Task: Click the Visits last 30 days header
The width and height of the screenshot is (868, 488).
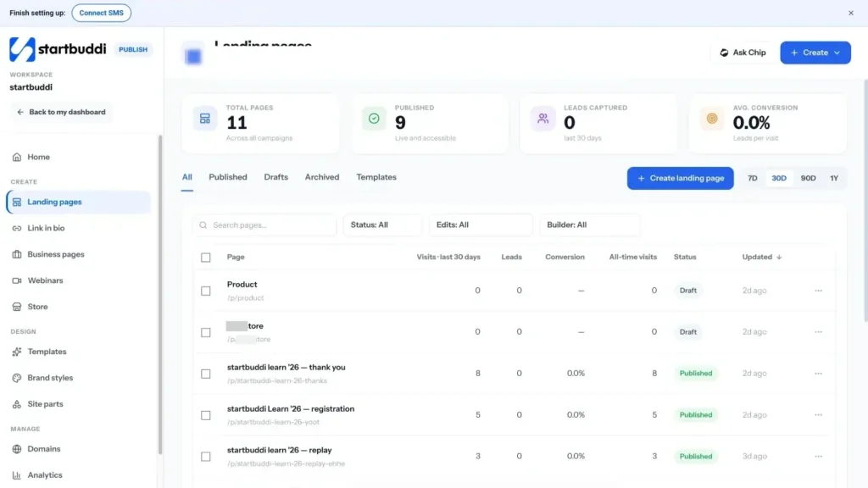Action: (448, 257)
